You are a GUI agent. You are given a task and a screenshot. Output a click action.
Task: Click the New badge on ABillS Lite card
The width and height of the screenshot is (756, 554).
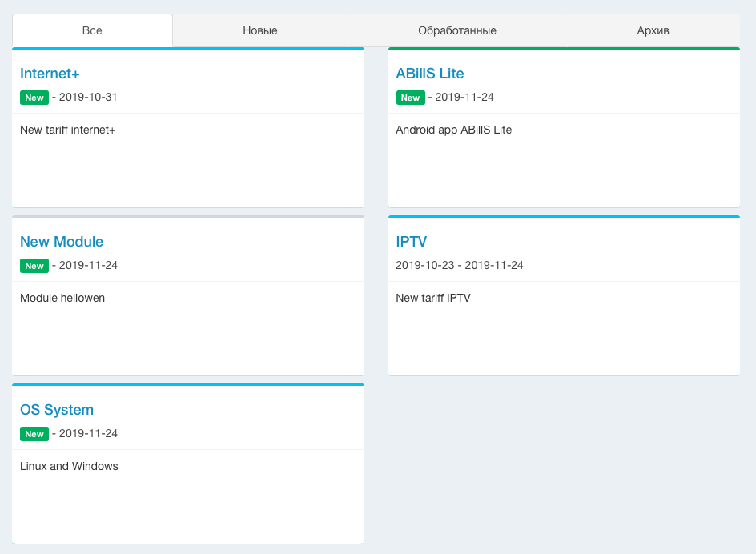click(x=410, y=98)
